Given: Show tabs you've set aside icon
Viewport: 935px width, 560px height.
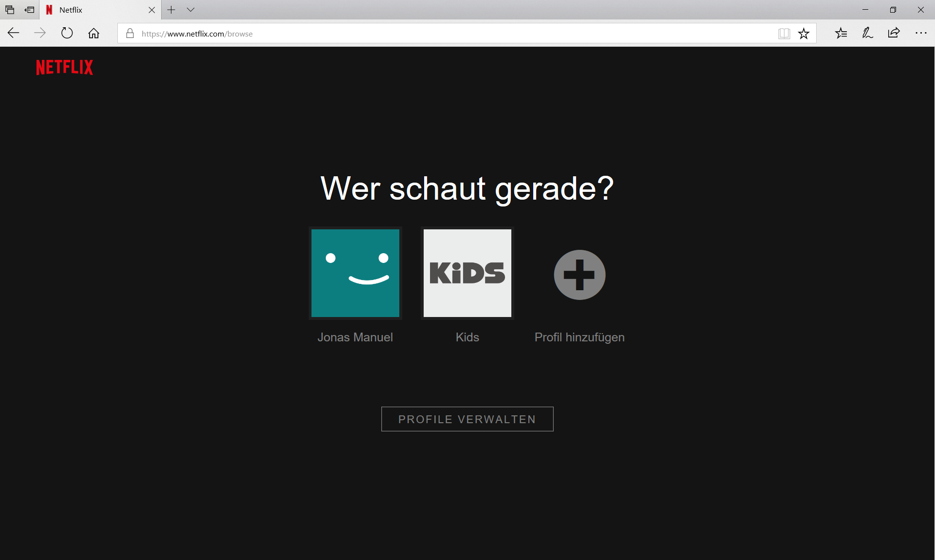Looking at the screenshot, I should (x=10, y=10).
